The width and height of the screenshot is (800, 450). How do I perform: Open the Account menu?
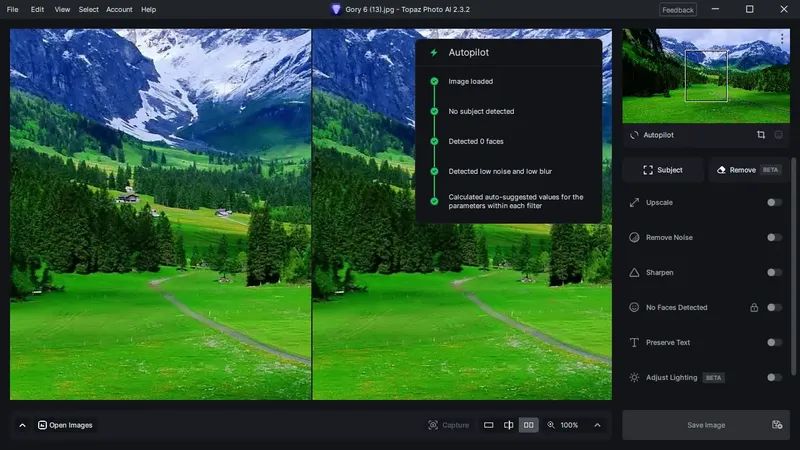click(x=119, y=9)
